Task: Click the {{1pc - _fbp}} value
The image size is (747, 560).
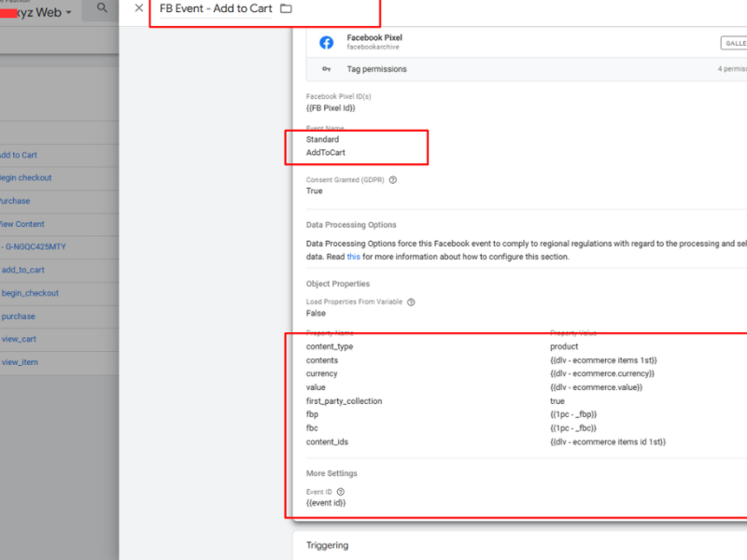Action: [573, 414]
